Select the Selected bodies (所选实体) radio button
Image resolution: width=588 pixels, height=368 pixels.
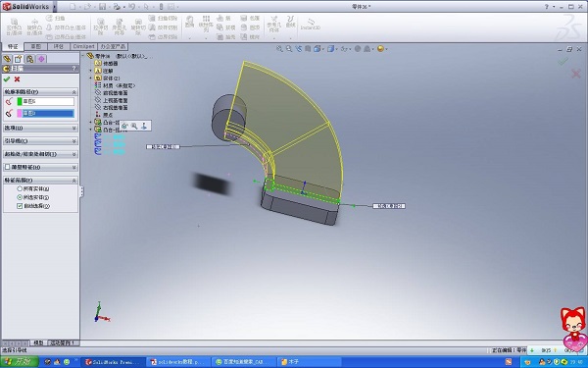tap(20, 197)
